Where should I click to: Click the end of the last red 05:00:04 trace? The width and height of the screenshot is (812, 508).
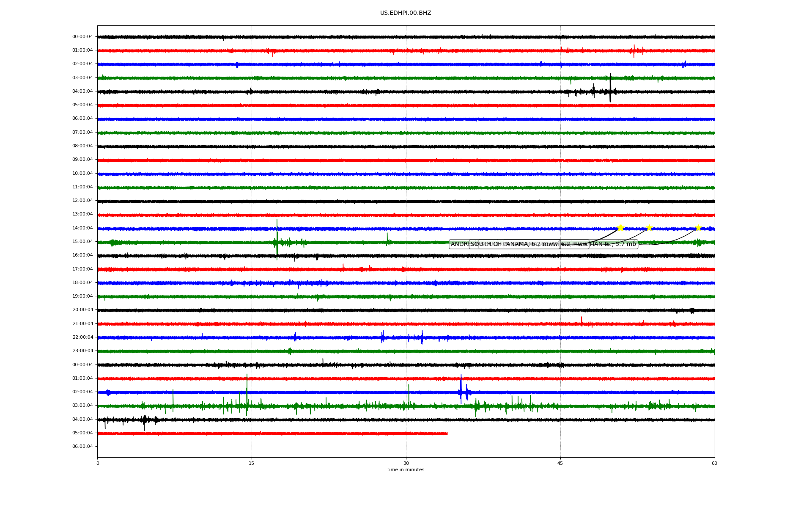447,433
